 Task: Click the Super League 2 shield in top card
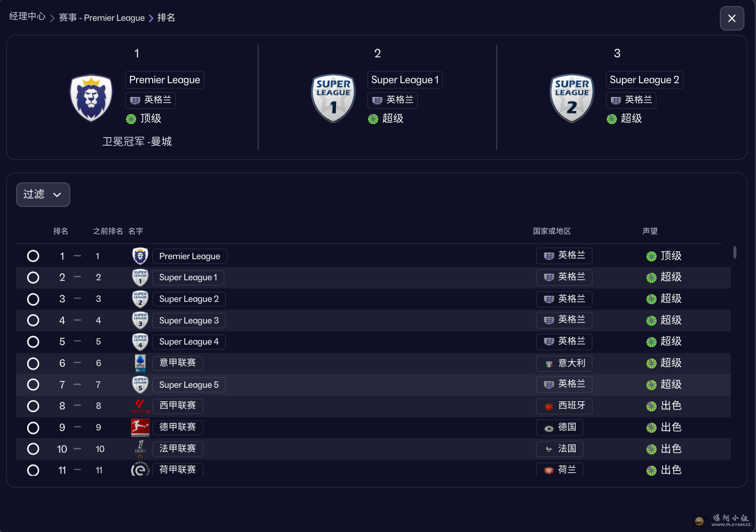pos(572,98)
